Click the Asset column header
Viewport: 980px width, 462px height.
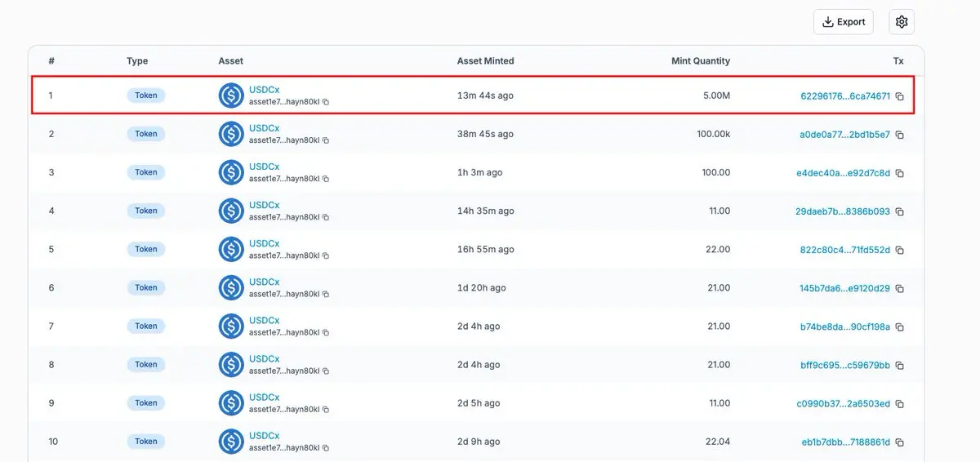click(231, 61)
